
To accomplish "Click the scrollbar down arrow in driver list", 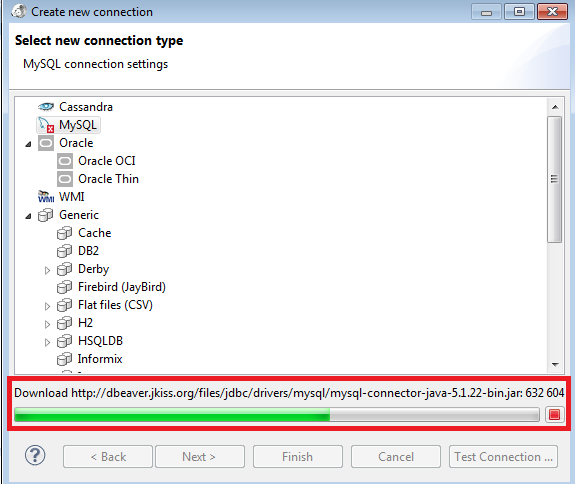I will (x=555, y=364).
